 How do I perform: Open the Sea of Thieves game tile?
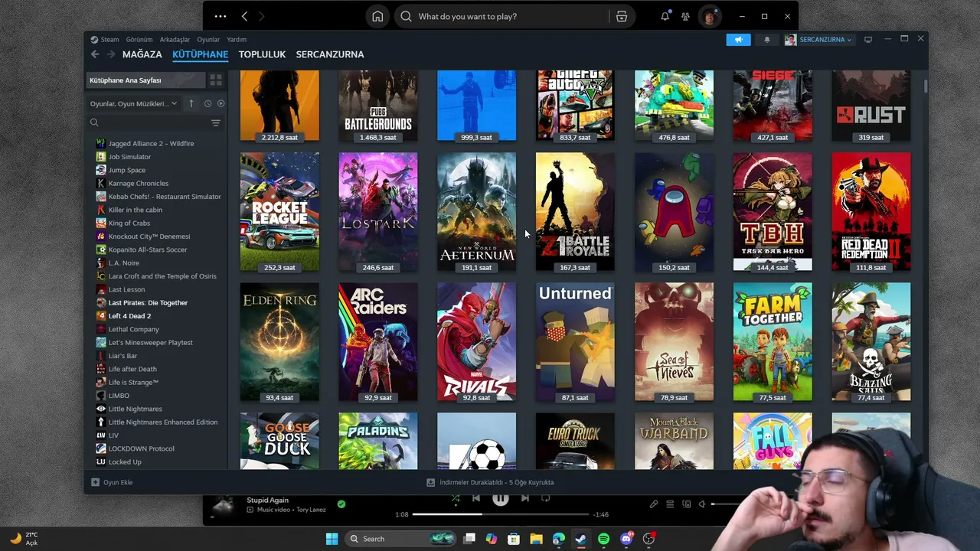point(674,342)
